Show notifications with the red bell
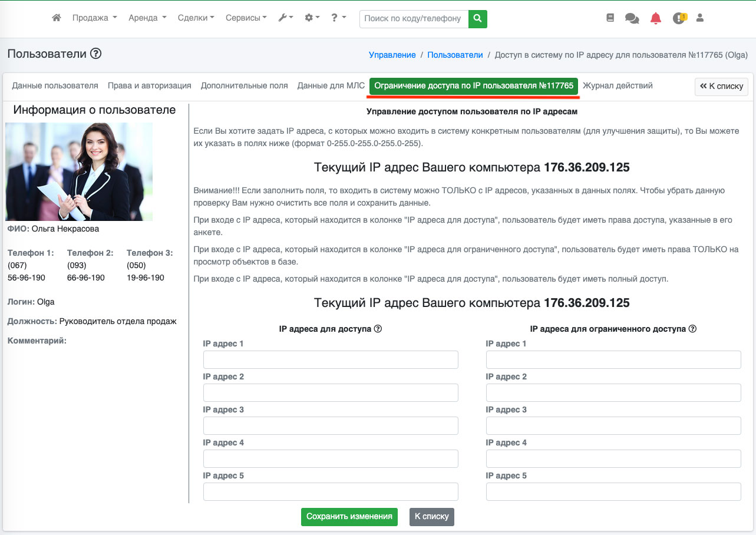The width and height of the screenshot is (756, 535). [x=656, y=18]
